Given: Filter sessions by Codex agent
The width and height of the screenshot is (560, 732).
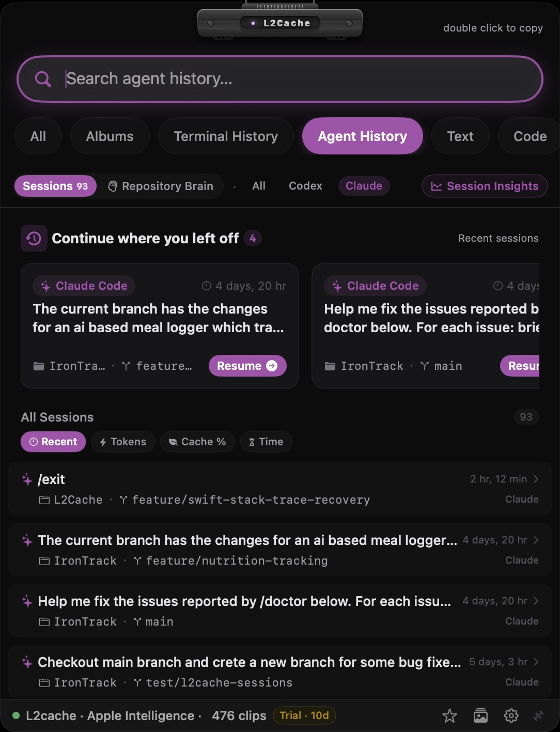Looking at the screenshot, I should pyautogui.click(x=305, y=186).
